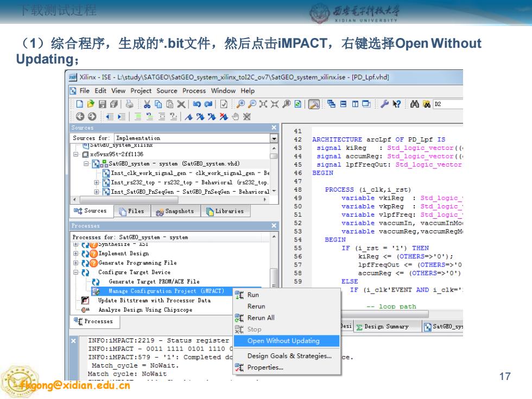Open Design Goals & Strategies from context menu

[x=287, y=356]
